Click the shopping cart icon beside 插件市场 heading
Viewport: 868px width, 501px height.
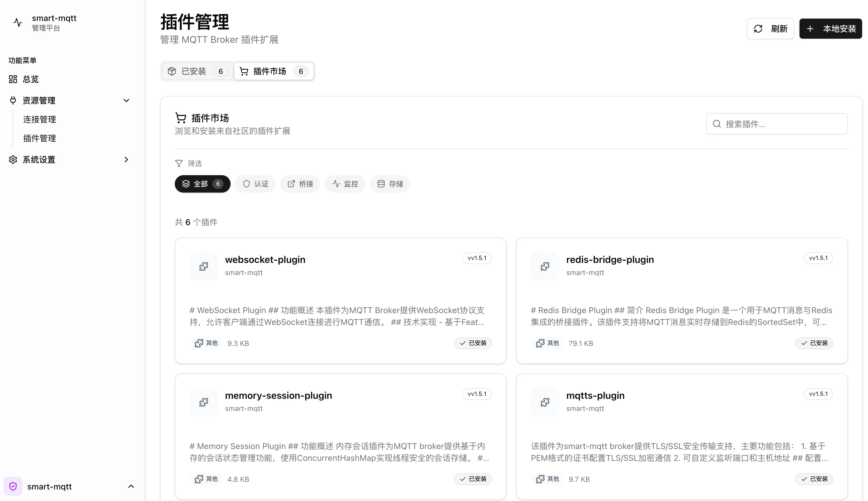pos(181,118)
